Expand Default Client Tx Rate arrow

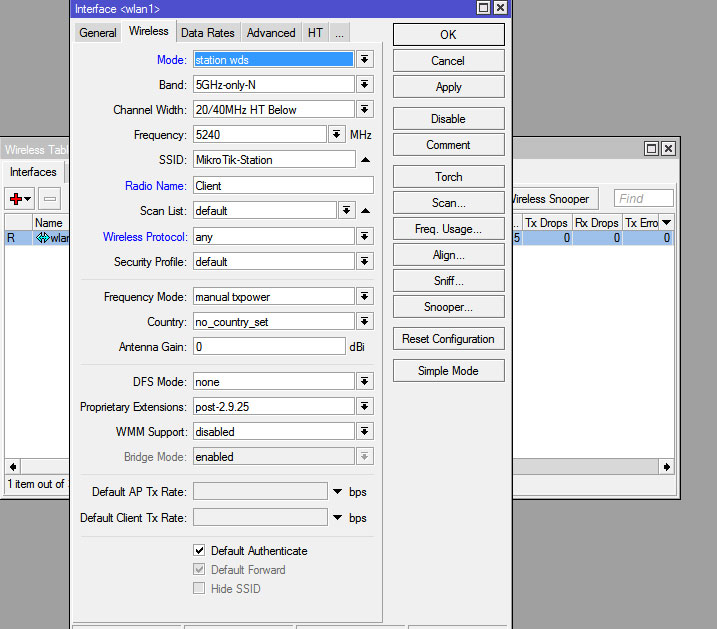tap(338, 518)
